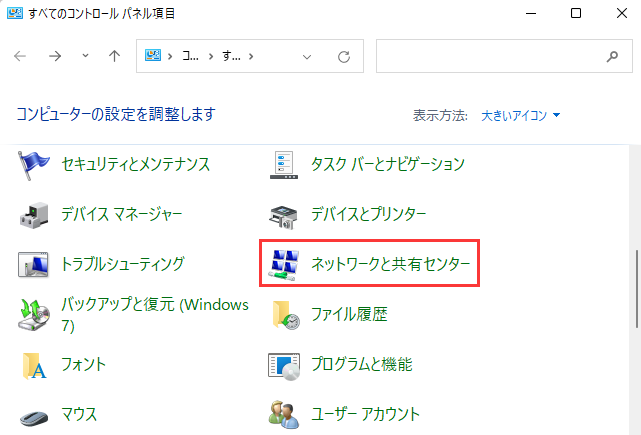Minimize the Control Panel window
This screenshot has width=641, height=435.
tap(531, 13)
